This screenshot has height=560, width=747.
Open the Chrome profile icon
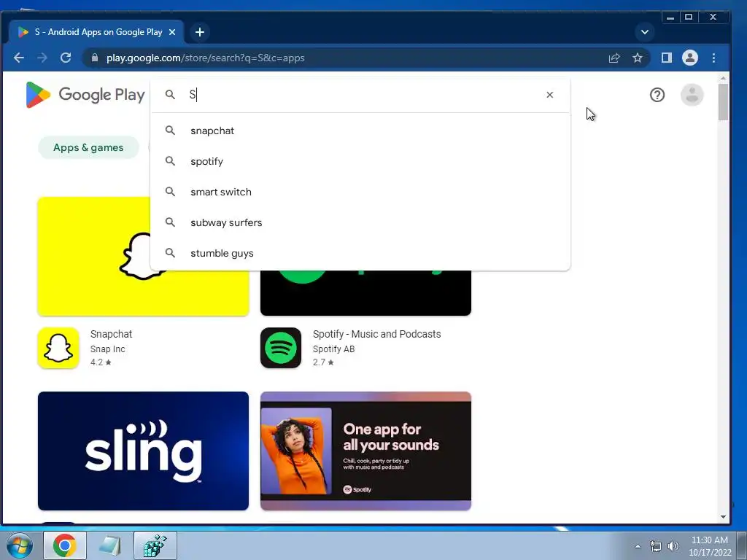[x=690, y=58]
